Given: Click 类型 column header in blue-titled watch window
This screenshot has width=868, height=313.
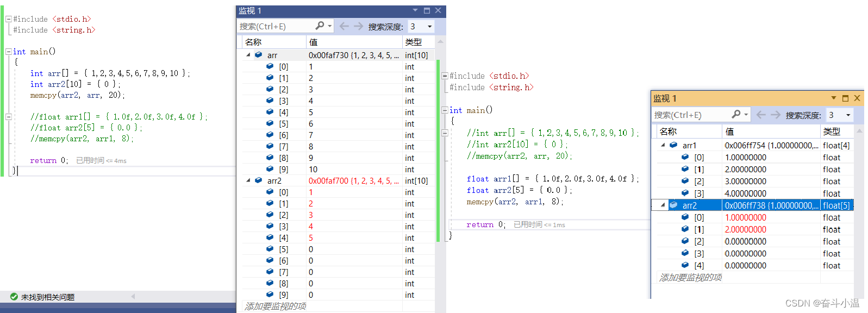Looking at the screenshot, I should click(419, 42).
